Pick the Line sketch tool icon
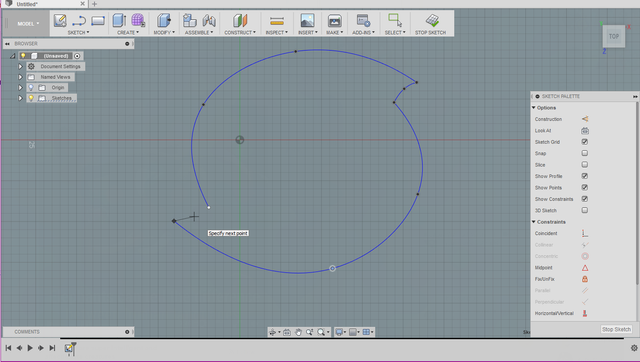Image resolution: width=640 pixels, height=362 pixels. [79, 20]
